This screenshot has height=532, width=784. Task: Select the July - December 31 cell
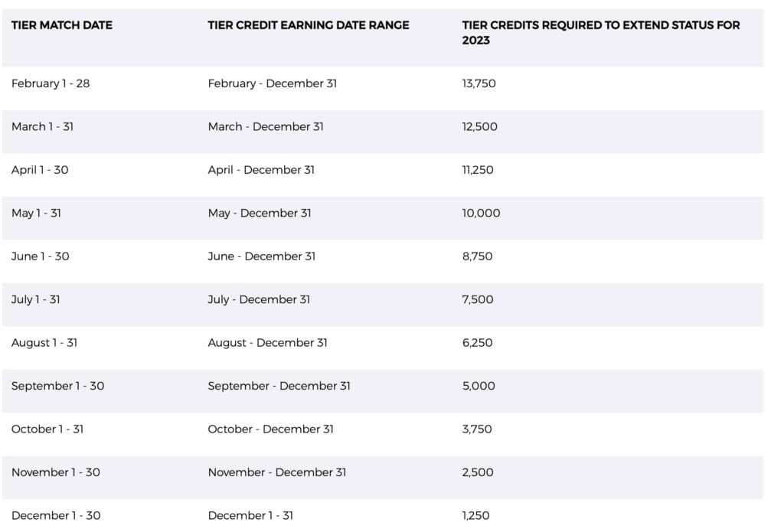point(259,299)
